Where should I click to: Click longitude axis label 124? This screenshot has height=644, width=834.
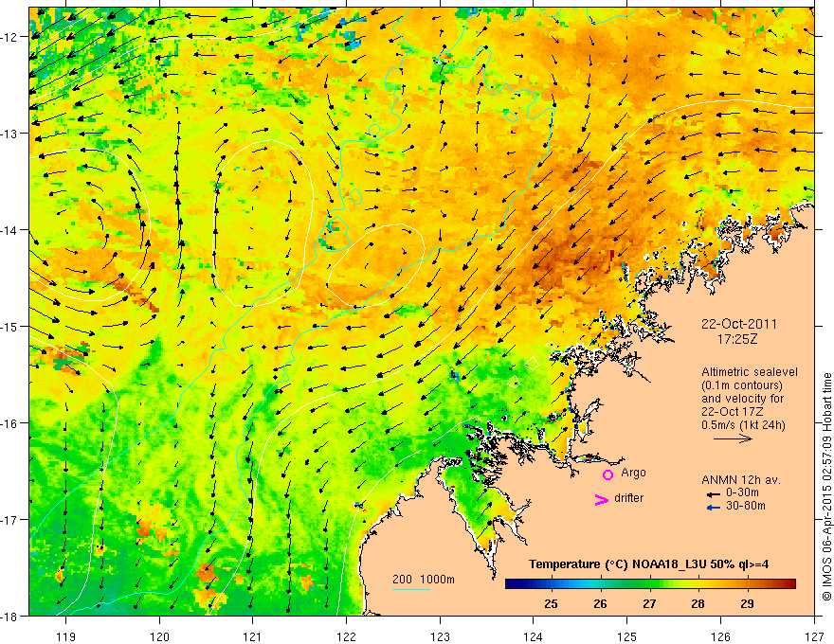[534, 636]
